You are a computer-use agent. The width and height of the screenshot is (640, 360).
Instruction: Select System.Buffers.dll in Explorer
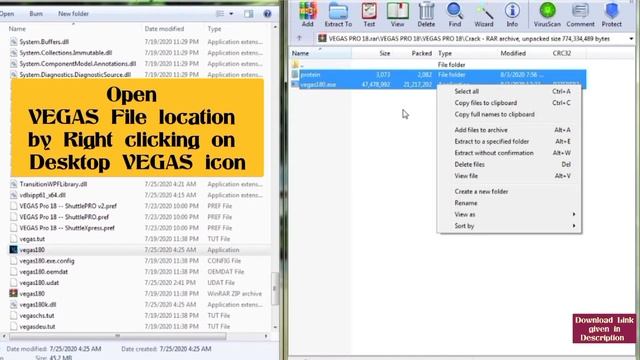[x=44, y=42]
